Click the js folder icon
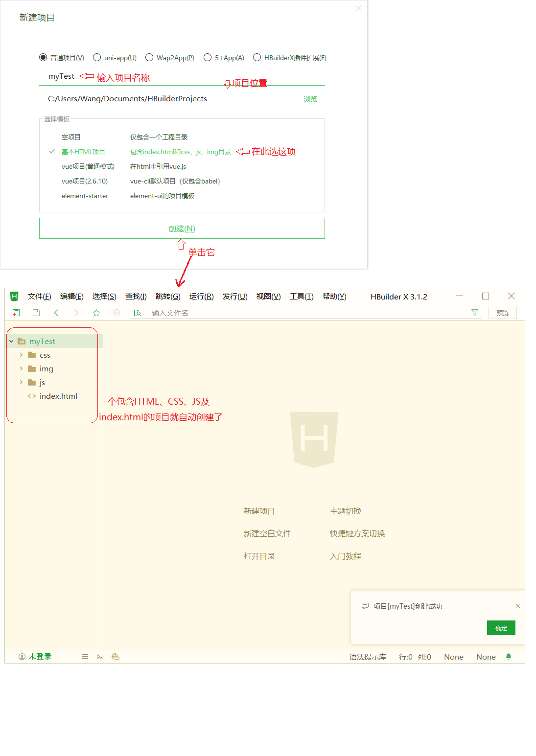 coord(32,382)
